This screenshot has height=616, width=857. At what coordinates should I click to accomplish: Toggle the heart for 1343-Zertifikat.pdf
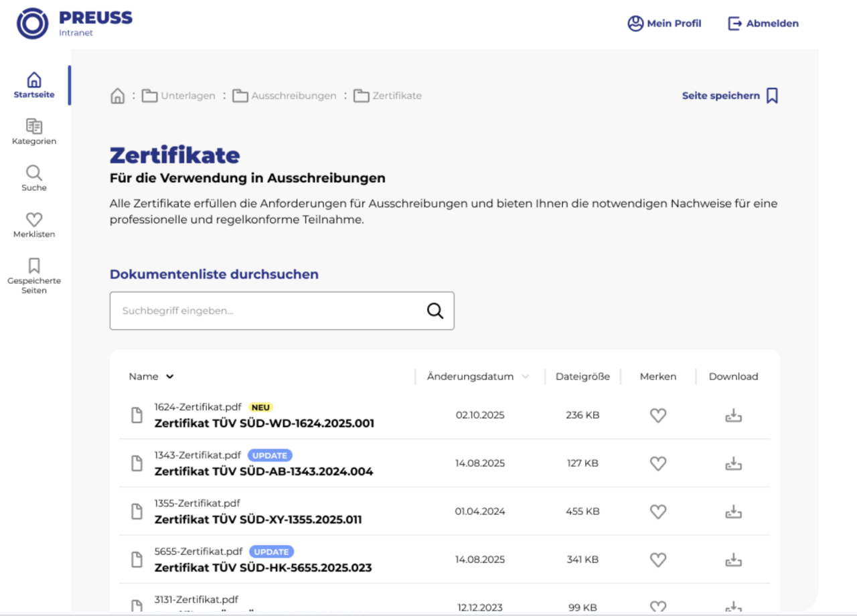click(x=658, y=463)
